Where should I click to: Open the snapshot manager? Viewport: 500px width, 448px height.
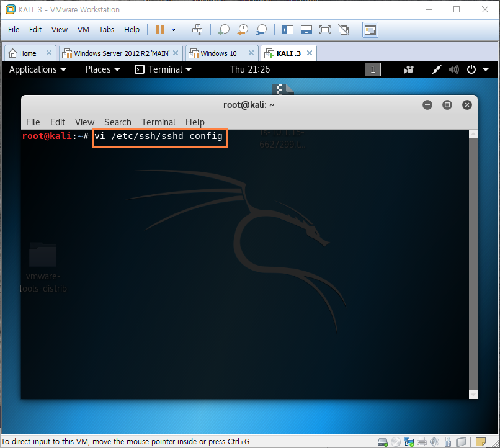tap(262, 30)
